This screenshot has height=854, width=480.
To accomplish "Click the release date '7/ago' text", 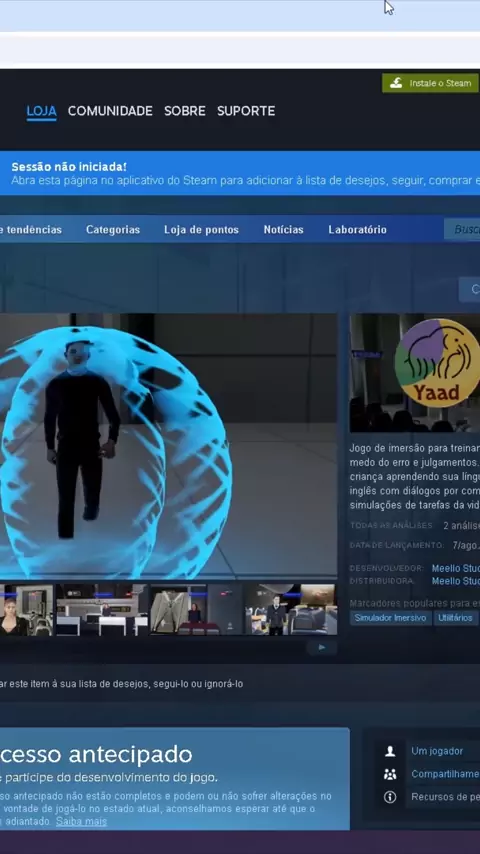I will pyautogui.click(x=466, y=545).
